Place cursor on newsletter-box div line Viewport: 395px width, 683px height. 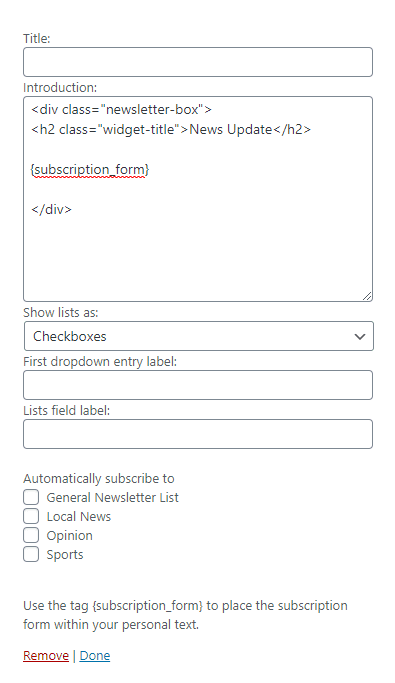click(121, 109)
